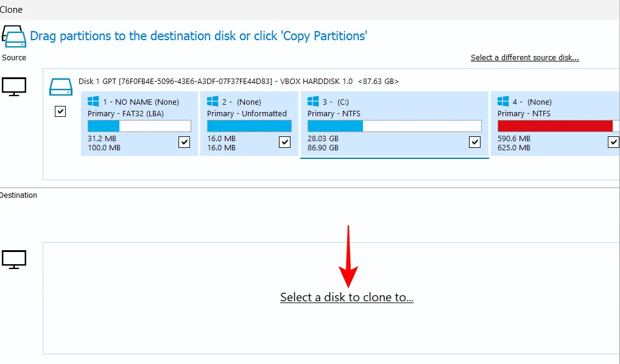Open 'Select a different source disk...' link
Viewport: 620px width, 364px height.
point(525,58)
